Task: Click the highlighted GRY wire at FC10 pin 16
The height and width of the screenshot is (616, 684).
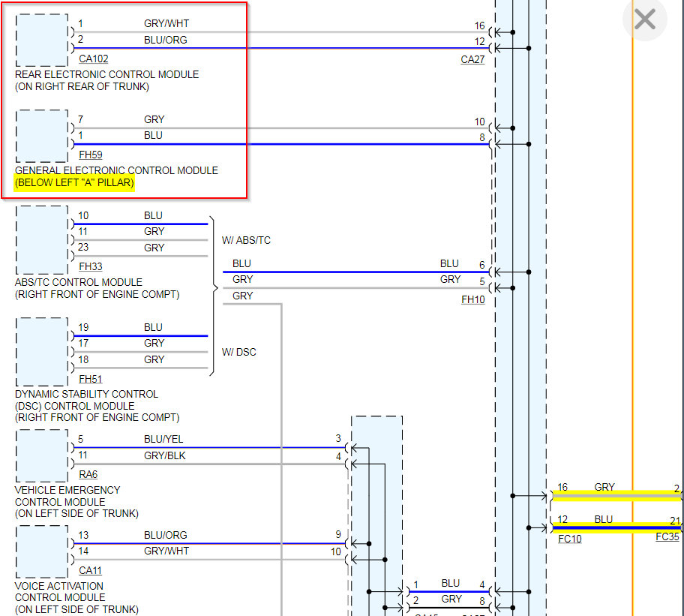Action: coord(616,496)
